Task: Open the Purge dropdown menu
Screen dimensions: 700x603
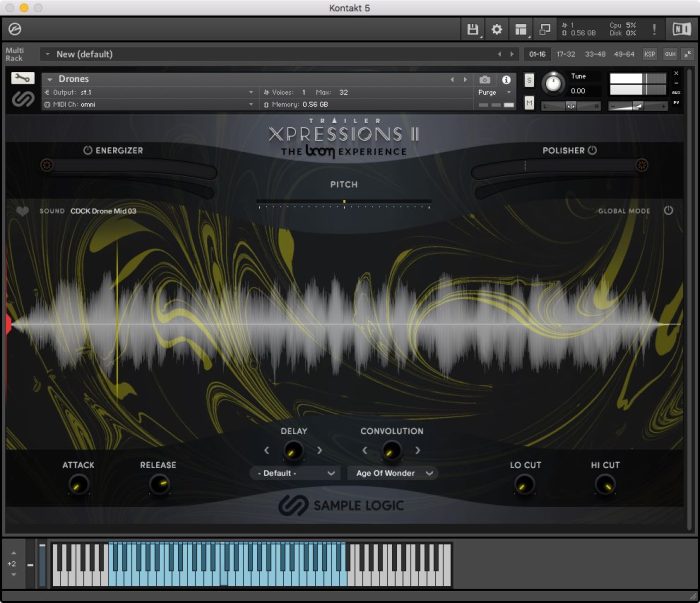Action: (495, 92)
